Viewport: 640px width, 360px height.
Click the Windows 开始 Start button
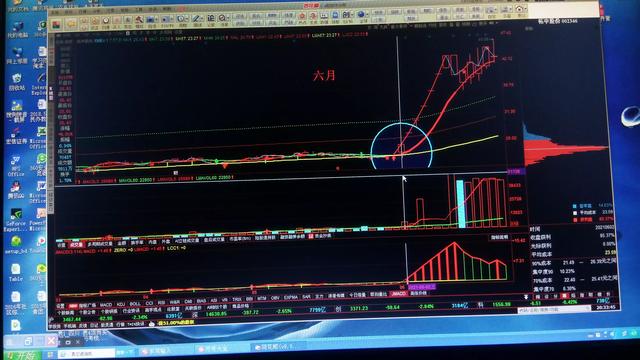click(21, 356)
